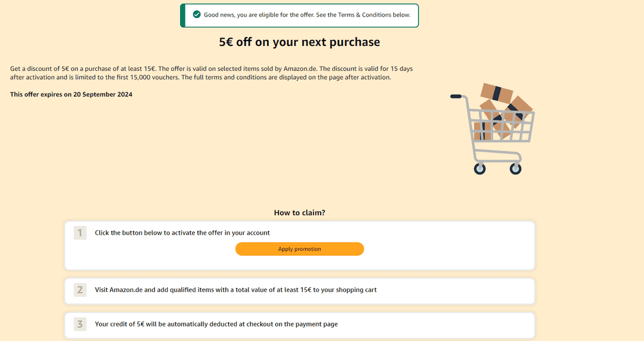Select the step 3 number badge
Screen dimensions: 644x341
point(80,324)
